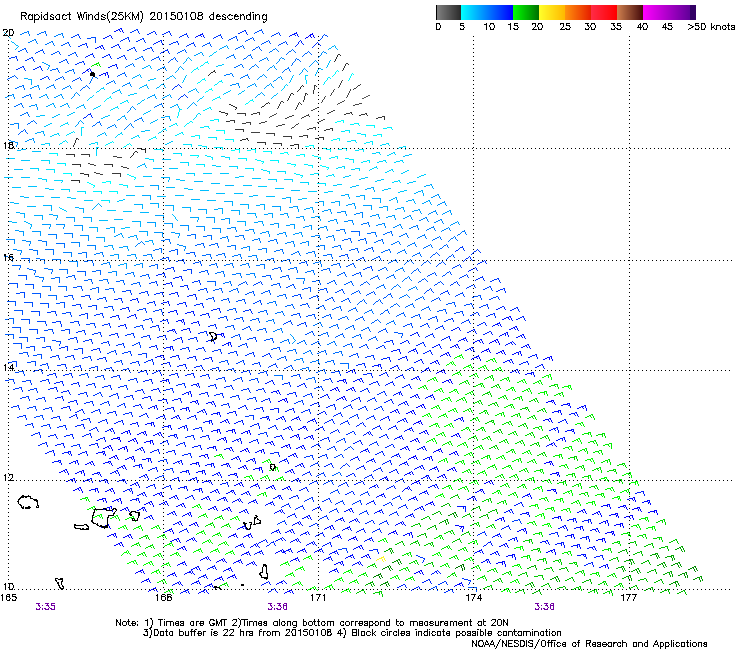This screenshot has height=650, width=740.
Task: Pick the orange 25–30 knots legend segment
Action: 578,12
